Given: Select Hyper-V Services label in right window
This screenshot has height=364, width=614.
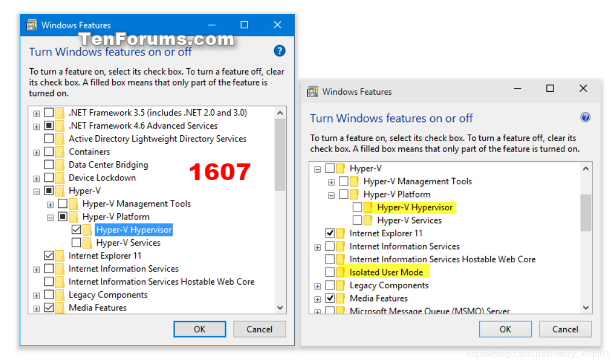Looking at the screenshot, I should pyautogui.click(x=409, y=220).
